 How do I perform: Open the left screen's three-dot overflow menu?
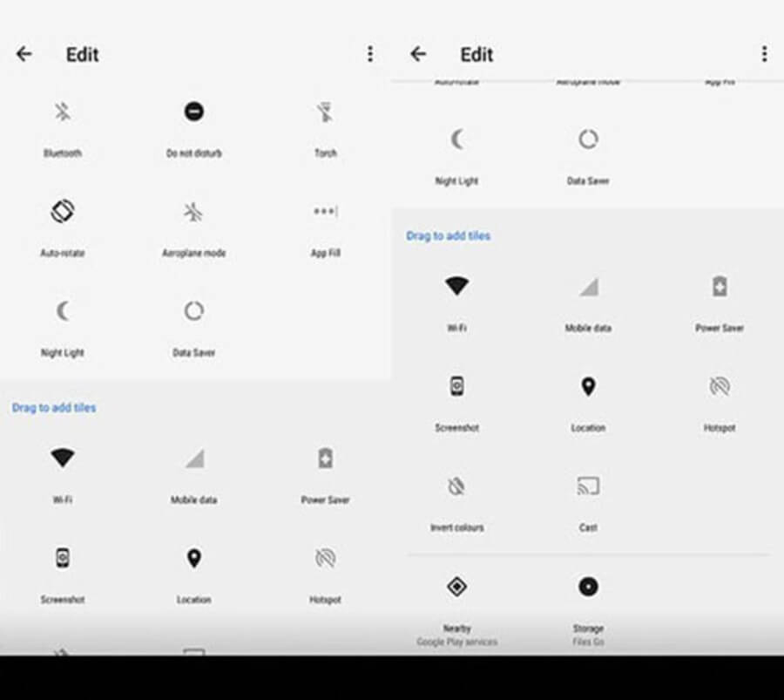click(x=370, y=54)
